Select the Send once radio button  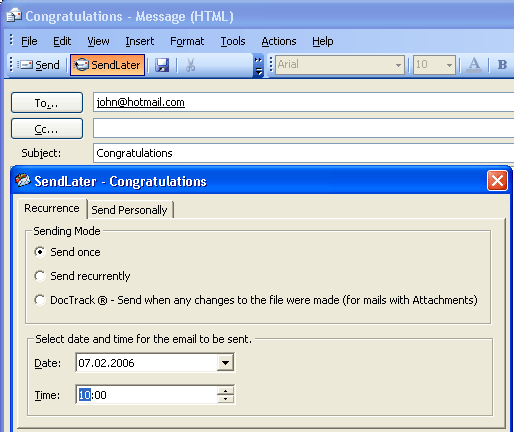tap(40, 252)
